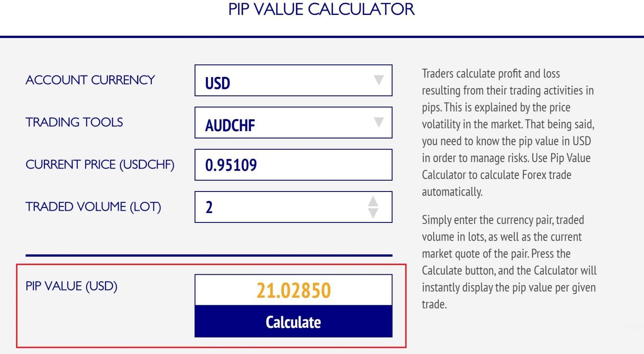Image resolution: width=644 pixels, height=354 pixels.
Task: Click inside the Traded Volume field
Action: tap(282, 207)
